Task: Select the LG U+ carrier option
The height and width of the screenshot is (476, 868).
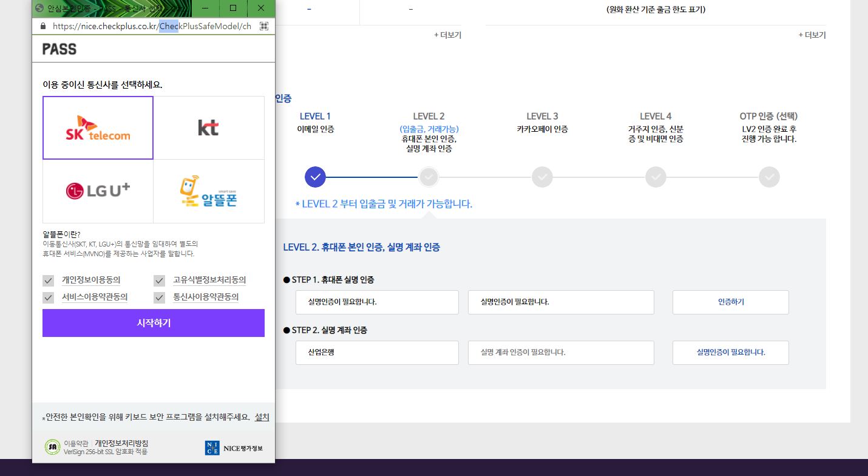Action: 98,191
